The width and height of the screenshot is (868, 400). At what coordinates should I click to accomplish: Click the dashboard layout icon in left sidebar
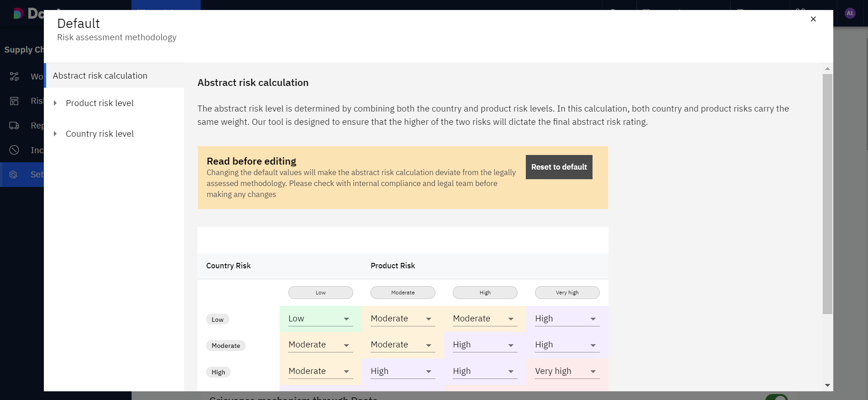point(15,101)
